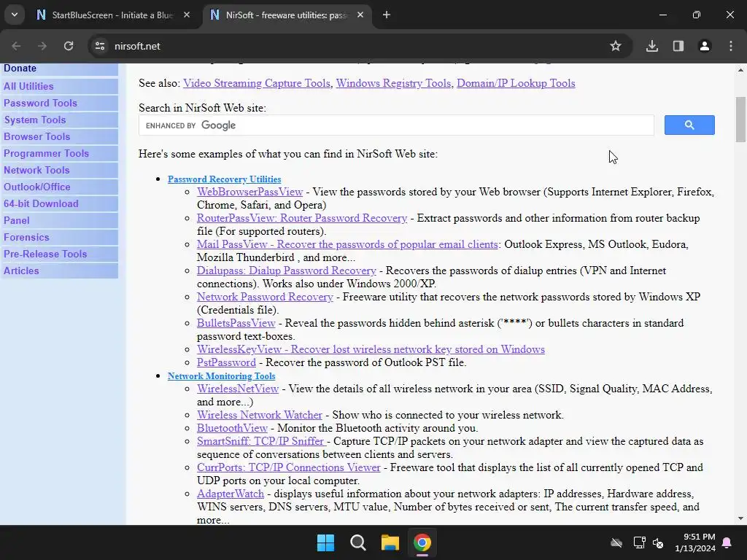Open 64-bit Download sidebar item
Viewport: 747px width, 560px height.
click(x=41, y=204)
